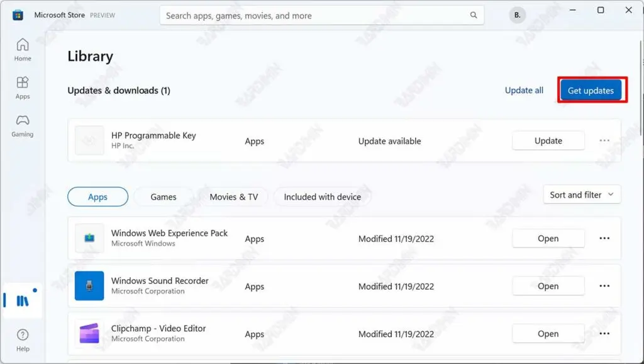The image size is (644, 364).
Task: Open Windows Sound Recorder
Action: (548, 286)
